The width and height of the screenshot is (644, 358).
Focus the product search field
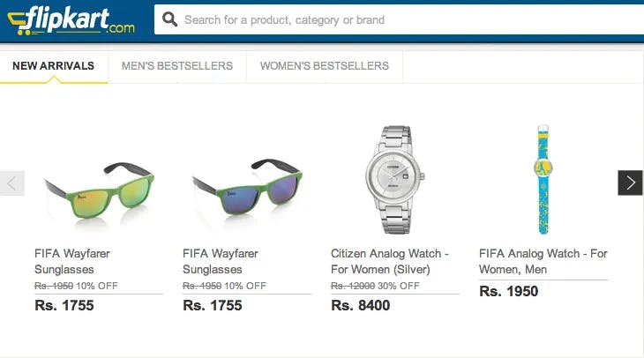[399, 19]
